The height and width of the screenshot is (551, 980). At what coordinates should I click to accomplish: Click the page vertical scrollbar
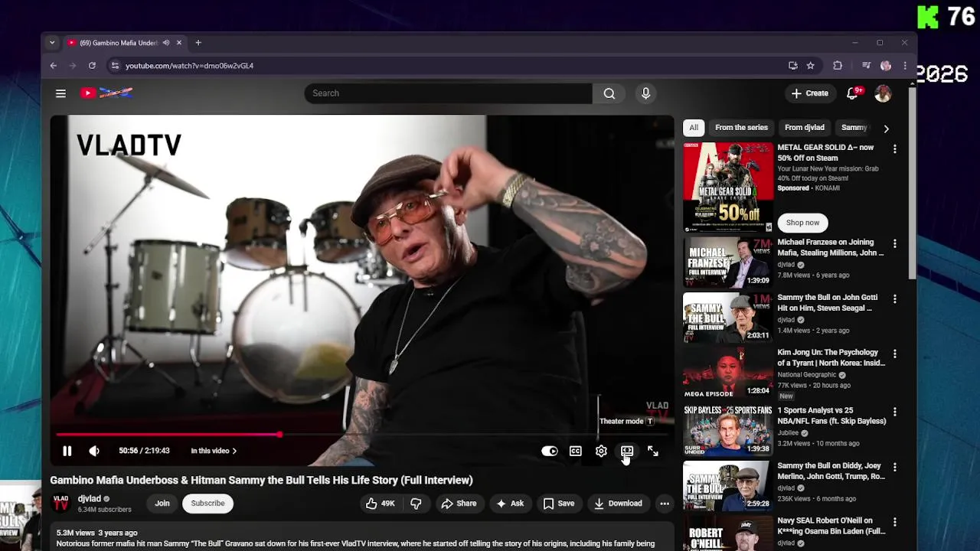[912, 184]
